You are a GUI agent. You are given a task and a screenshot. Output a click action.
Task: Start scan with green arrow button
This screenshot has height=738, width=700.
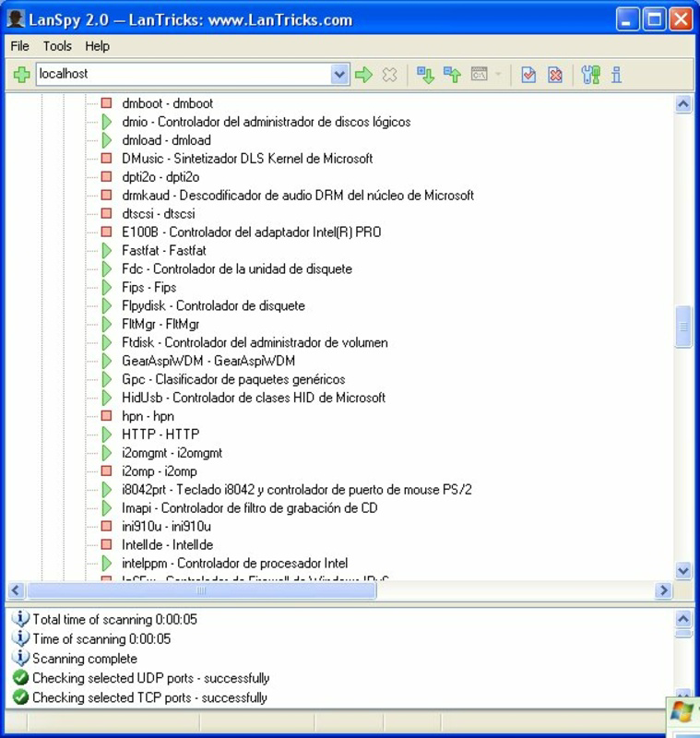coord(363,75)
